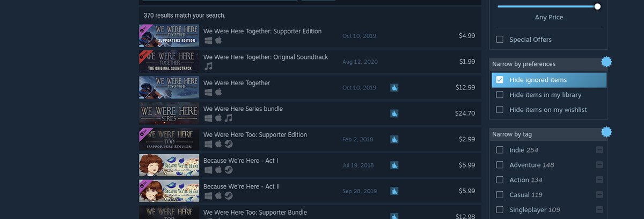This screenshot has height=219, width=644.
Task: Click the Narrow by preferences gear icon
Action: (606, 62)
